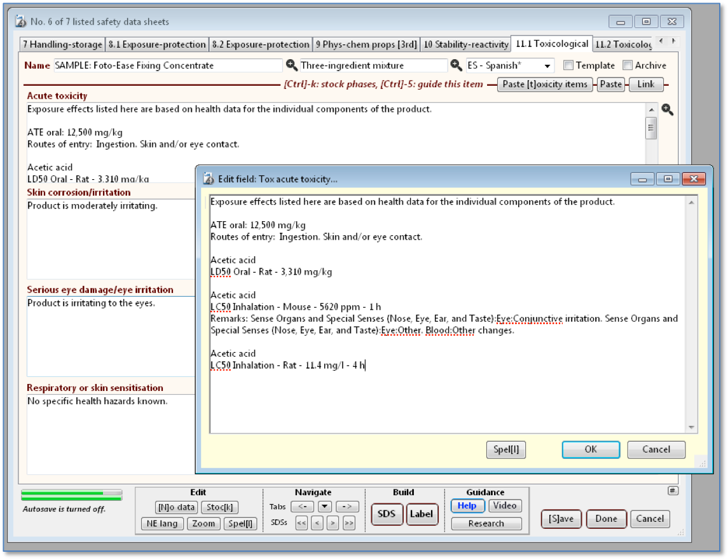Go to last SDS with >> button
The width and height of the screenshot is (728, 560).
point(348,523)
